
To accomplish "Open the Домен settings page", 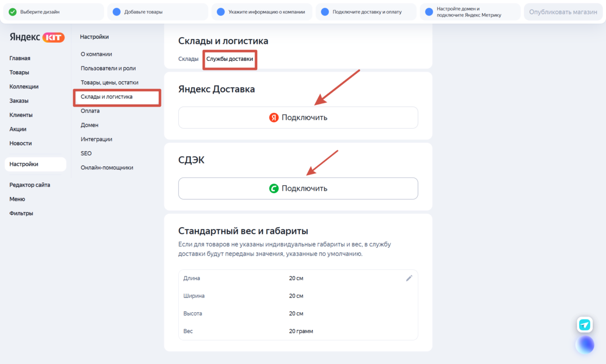I will pos(90,125).
